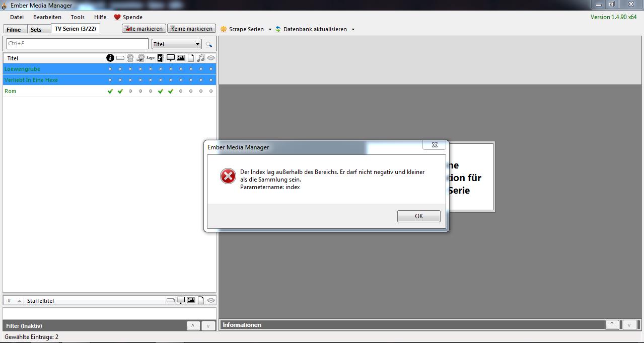Click Loewengrube's status dot under the info column
Image resolution: width=644 pixels, height=343 pixels.
(110, 69)
